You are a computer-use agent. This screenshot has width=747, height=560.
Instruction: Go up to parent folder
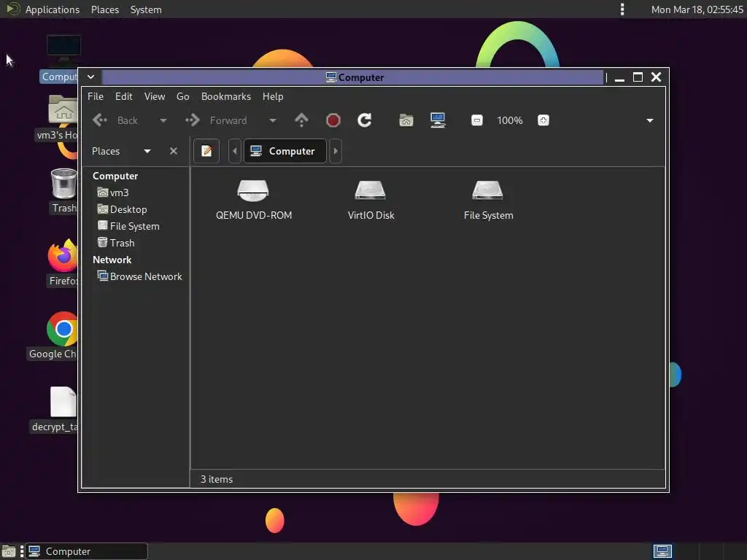pos(301,120)
